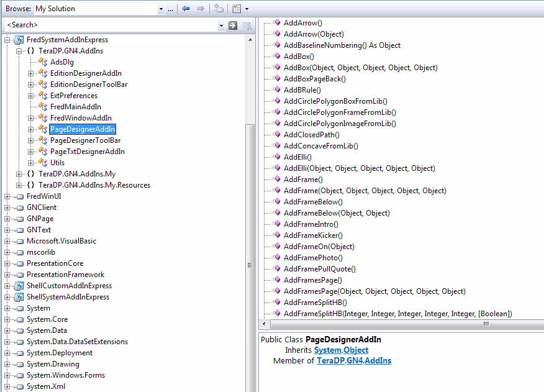
Task: Click the AdsDlg class icon
Action: (43, 62)
